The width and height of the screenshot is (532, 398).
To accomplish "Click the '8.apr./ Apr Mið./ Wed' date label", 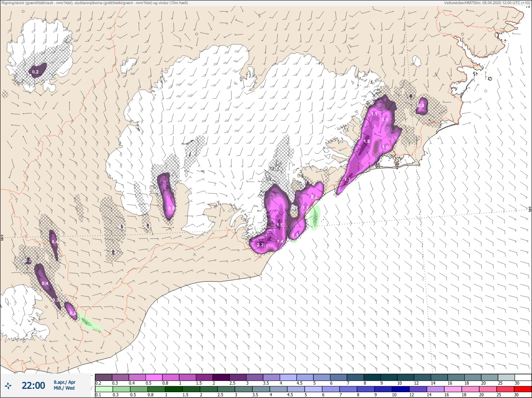I will point(64,385).
